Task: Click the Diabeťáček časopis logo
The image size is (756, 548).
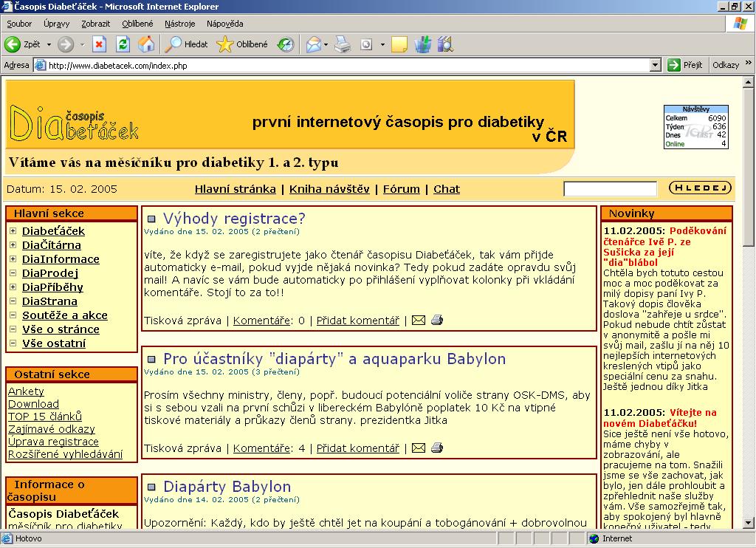Action: coord(75,124)
